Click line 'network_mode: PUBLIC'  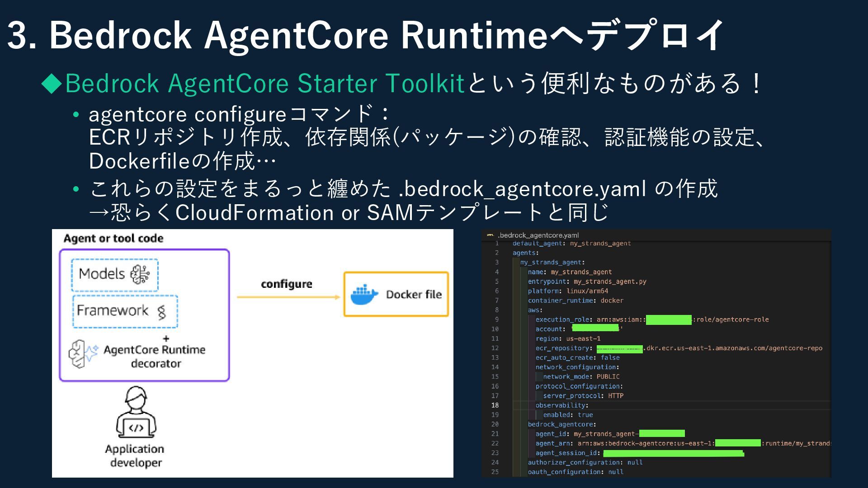(x=581, y=377)
